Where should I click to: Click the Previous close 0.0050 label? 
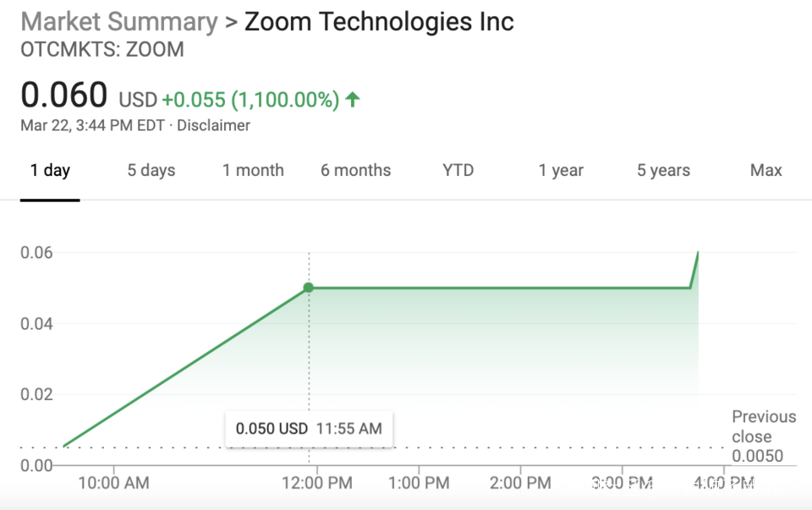pyautogui.click(x=763, y=436)
